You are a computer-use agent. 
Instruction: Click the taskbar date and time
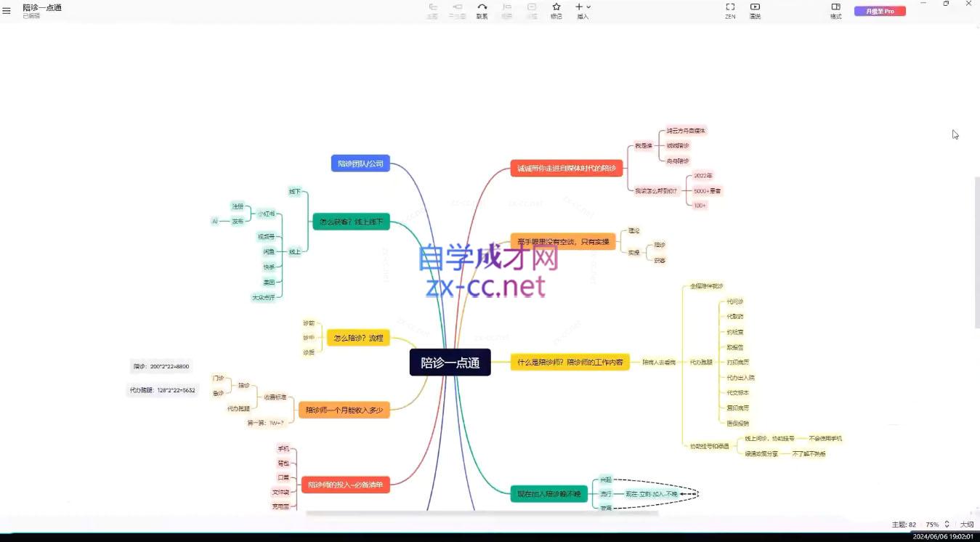943,536
